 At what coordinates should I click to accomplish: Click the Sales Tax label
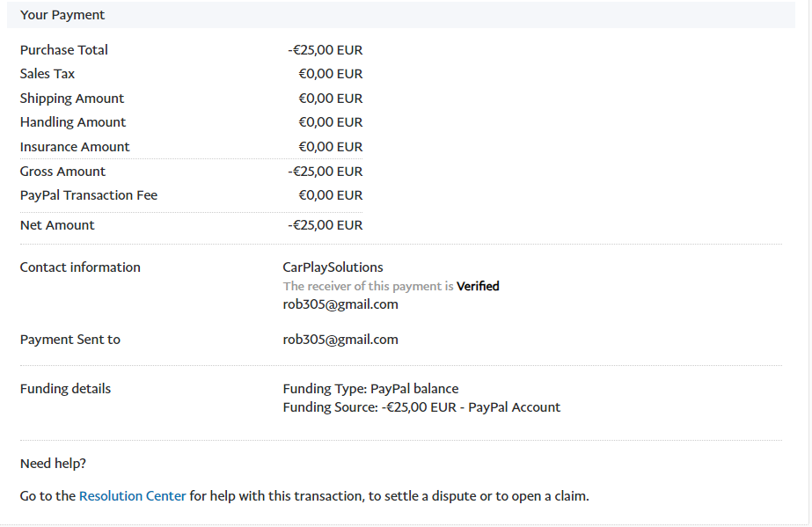(48, 74)
